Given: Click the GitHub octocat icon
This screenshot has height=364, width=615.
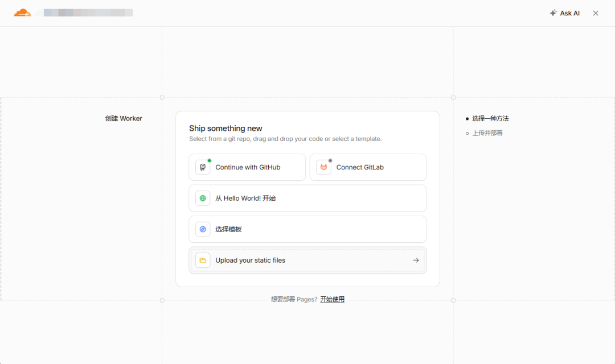Looking at the screenshot, I should click(x=203, y=167).
